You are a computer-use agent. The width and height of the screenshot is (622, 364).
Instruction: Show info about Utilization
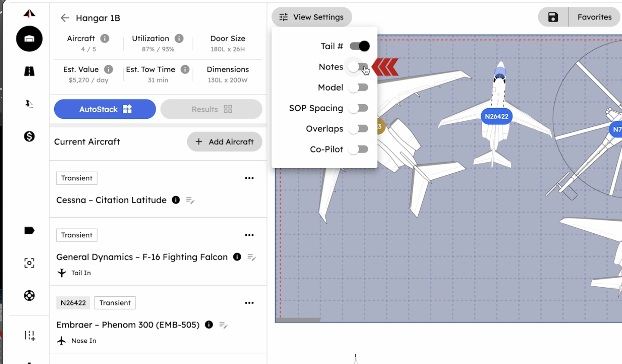[179, 38]
